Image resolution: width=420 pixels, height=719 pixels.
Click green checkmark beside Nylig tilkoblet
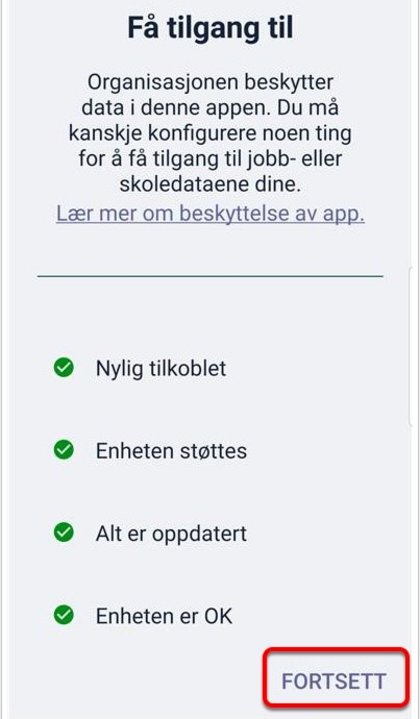point(64,367)
